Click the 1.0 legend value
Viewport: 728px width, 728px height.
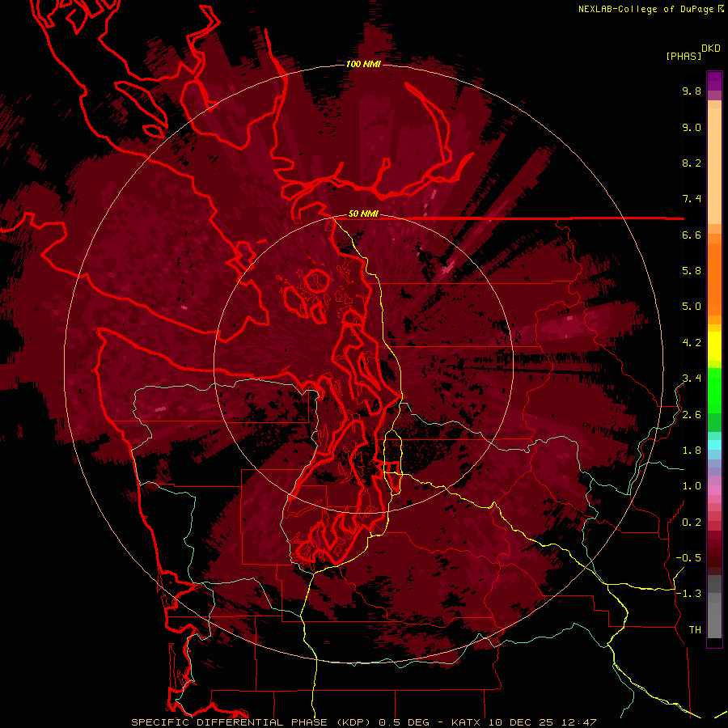[x=692, y=486]
